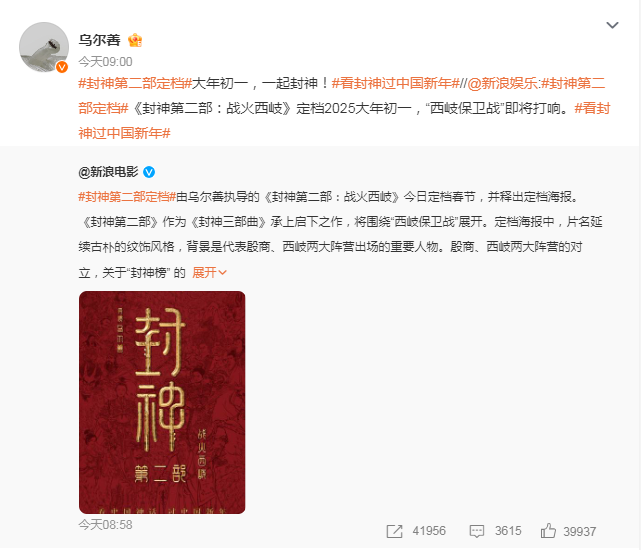Open the post options chevron menu
Image resolution: width=641 pixels, height=550 pixels.
pyautogui.click(x=612, y=25)
